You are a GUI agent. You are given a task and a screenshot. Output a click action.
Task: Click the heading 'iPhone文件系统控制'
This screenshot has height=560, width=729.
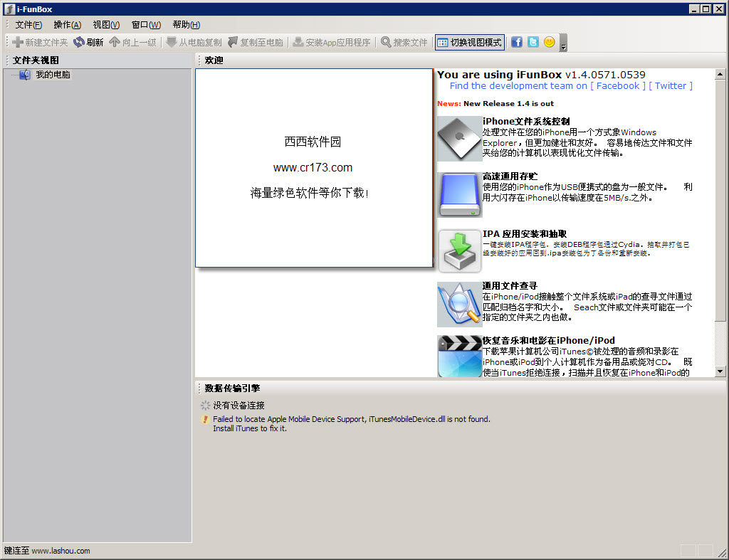(526, 121)
